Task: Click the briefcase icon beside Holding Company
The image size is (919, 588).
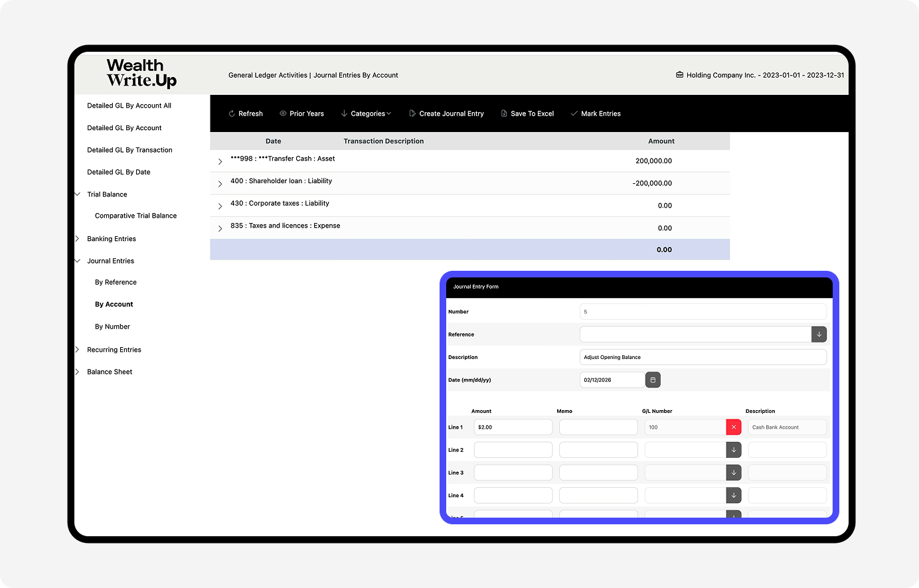Action: pyautogui.click(x=679, y=75)
